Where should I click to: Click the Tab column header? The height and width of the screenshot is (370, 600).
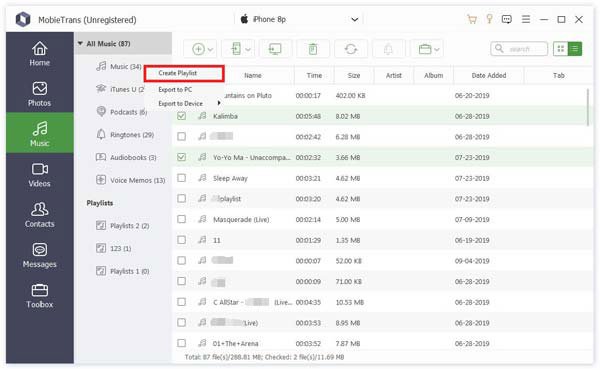click(x=558, y=75)
